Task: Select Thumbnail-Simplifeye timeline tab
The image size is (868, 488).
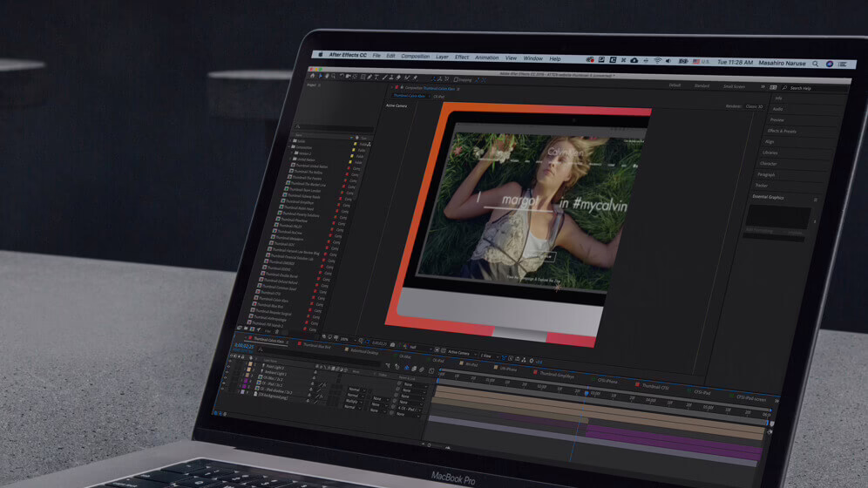Action: 557,375
